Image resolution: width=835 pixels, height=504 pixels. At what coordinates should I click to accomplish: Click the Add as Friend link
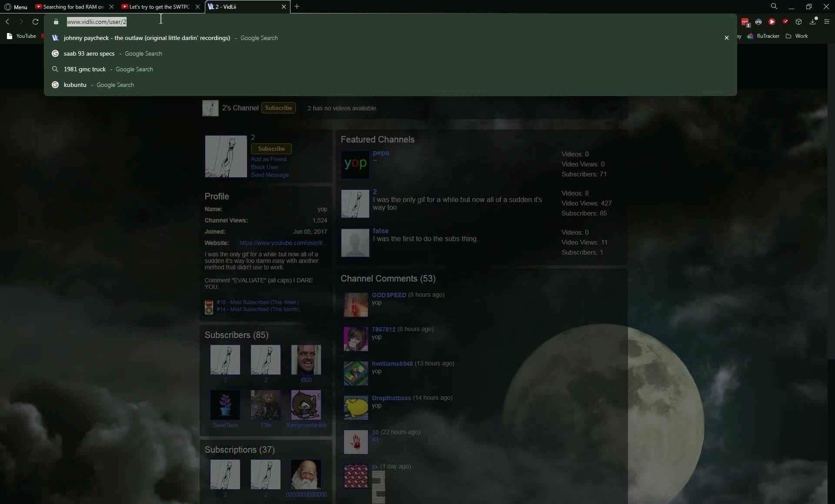coord(268,159)
